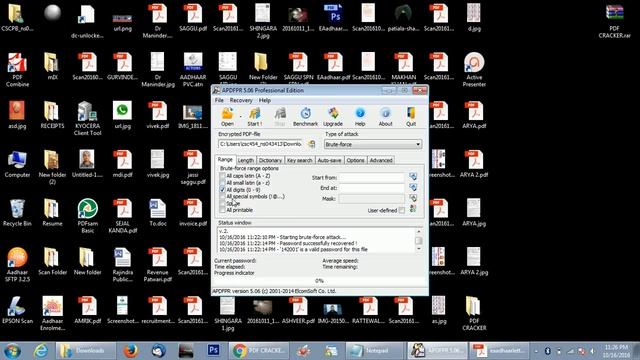
Task: Click the progress indicator bar
Action: [x=320, y=281]
